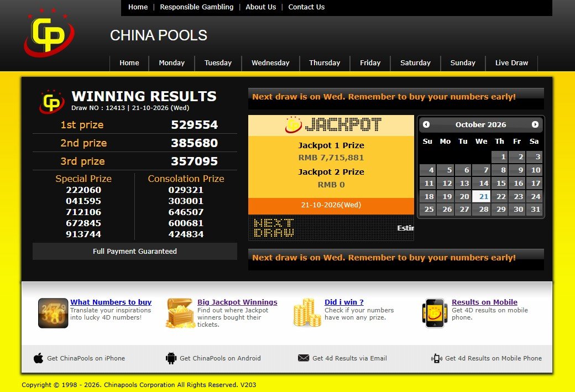
Task: Go to previous month in calendar
Action: [426, 125]
